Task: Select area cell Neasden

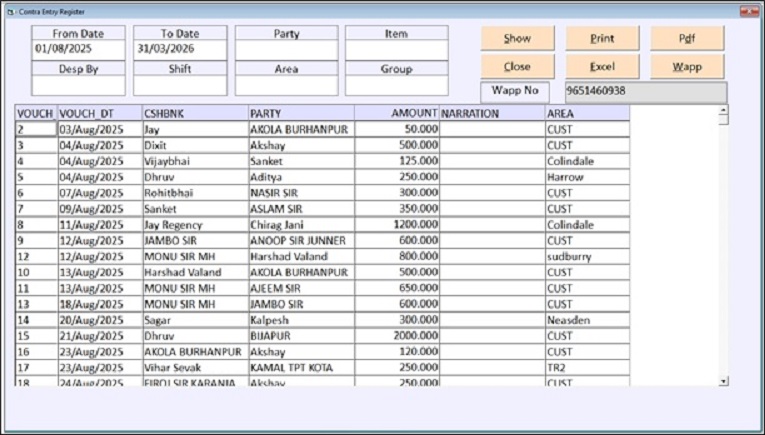Action: (587, 320)
